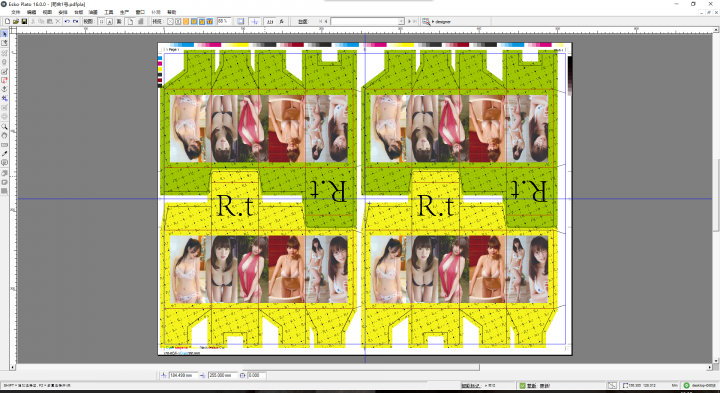The image size is (720, 393).
Task: Click the next station arrow button
Action: (409, 21)
